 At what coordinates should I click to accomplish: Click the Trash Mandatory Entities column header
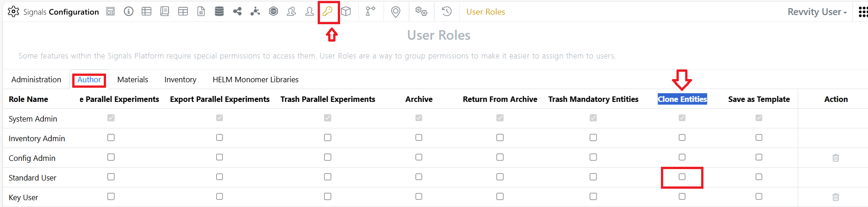593,99
